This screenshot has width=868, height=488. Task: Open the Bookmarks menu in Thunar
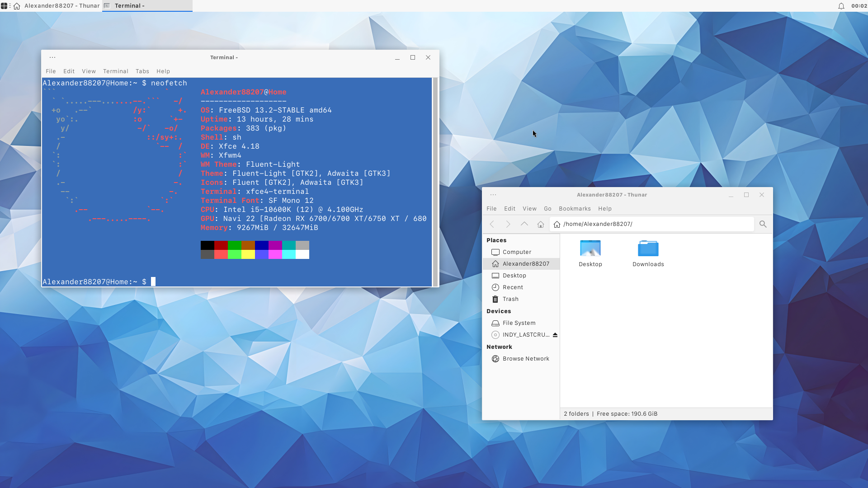(x=574, y=209)
